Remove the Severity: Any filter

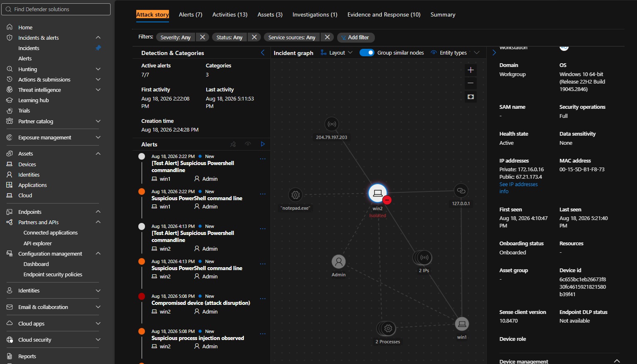click(x=203, y=37)
